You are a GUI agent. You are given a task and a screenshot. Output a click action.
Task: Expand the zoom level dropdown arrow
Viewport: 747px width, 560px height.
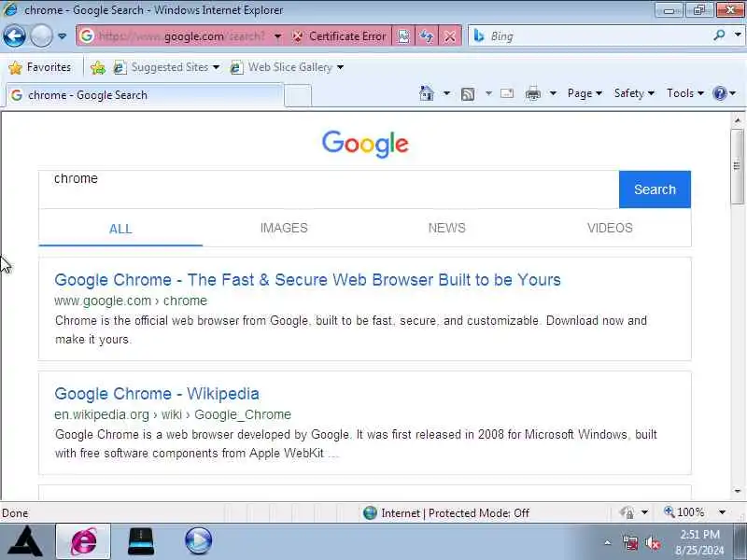[x=722, y=512]
